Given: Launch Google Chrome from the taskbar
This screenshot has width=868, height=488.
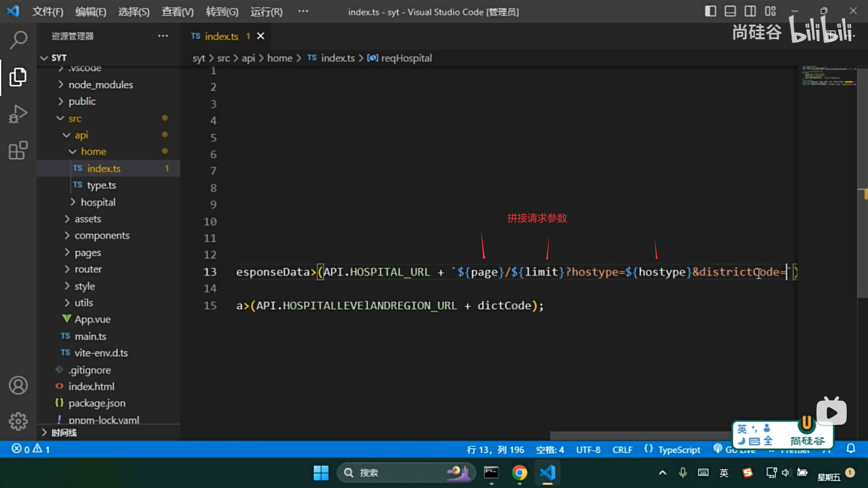Looking at the screenshot, I should 519,473.
